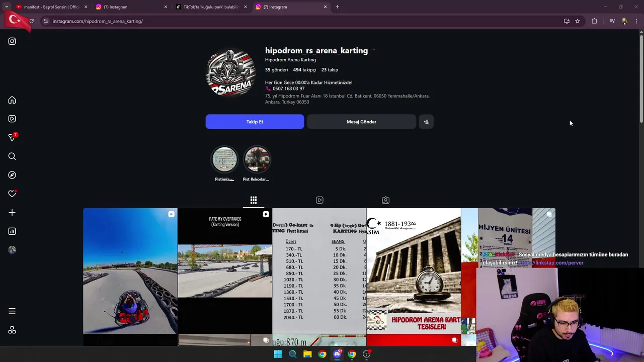Viewport: 644px width, 362px height.
Task: Click the linkstap.com/perver link in overlay
Action: click(x=551, y=262)
